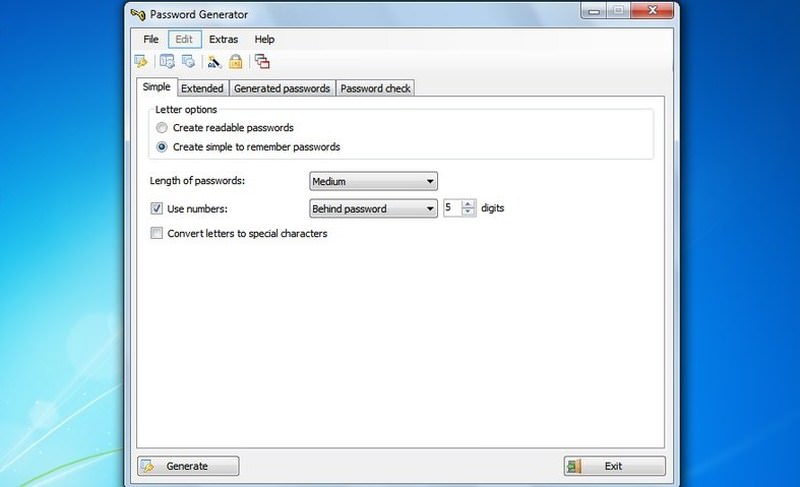800x487 pixels.
Task: Enable Convert letters to special characters
Action: [x=157, y=234]
